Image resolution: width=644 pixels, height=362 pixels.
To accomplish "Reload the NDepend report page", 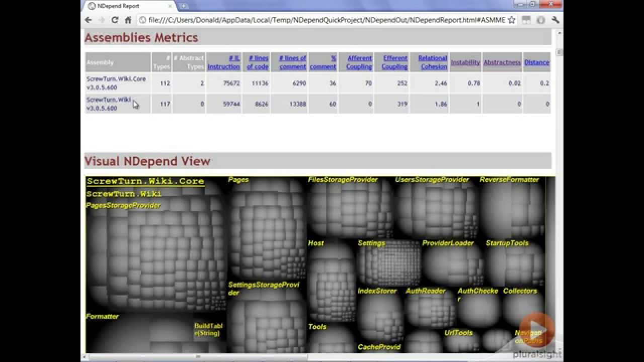I will click(115, 20).
